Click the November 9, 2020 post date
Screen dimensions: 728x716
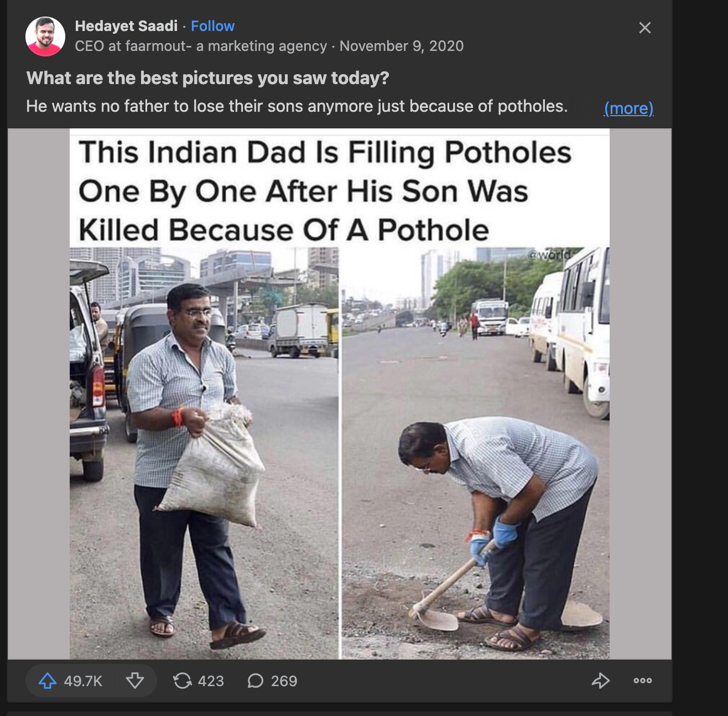(402, 46)
